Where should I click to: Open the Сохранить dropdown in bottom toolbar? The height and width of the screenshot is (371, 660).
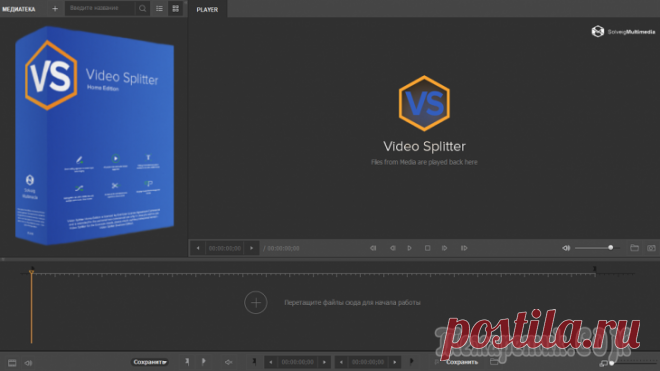coord(150,362)
